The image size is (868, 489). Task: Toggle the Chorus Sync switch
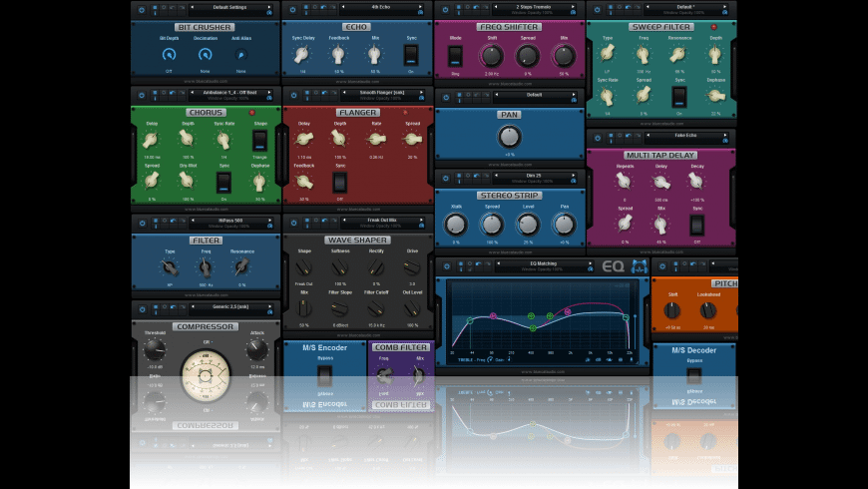pyautogui.click(x=223, y=182)
